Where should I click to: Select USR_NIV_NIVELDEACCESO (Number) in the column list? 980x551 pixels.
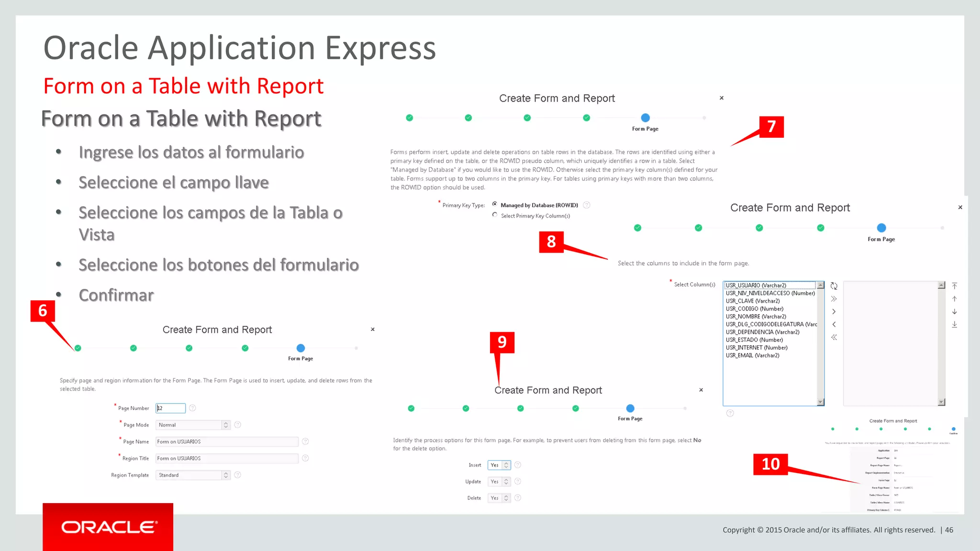770,293
